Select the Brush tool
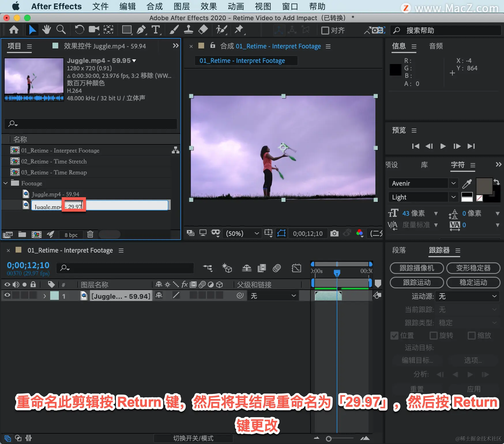This screenshot has width=504, height=444. click(x=174, y=30)
